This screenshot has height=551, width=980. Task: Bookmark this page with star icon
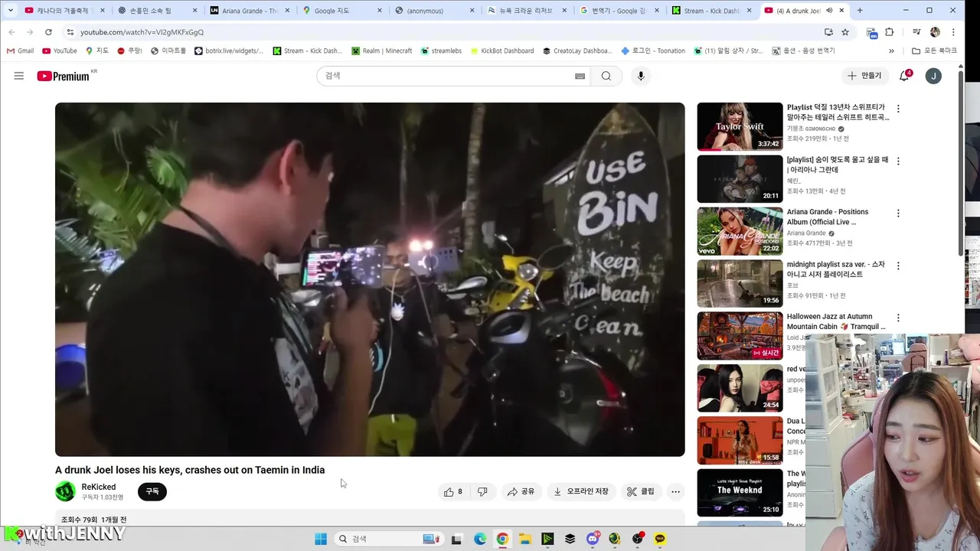click(x=845, y=32)
